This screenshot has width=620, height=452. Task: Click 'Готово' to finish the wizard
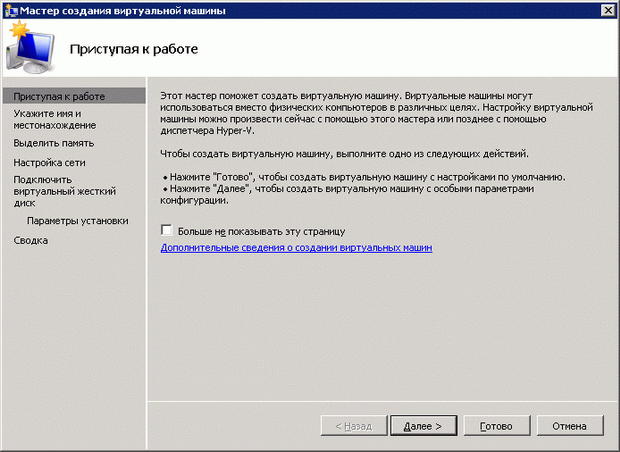[x=496, y=426]
